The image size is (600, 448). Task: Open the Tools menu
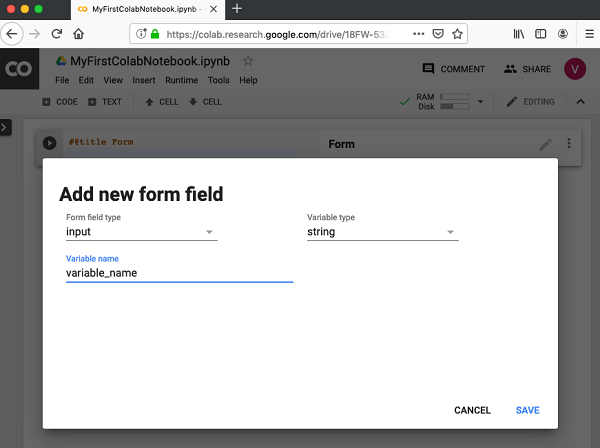218,80
